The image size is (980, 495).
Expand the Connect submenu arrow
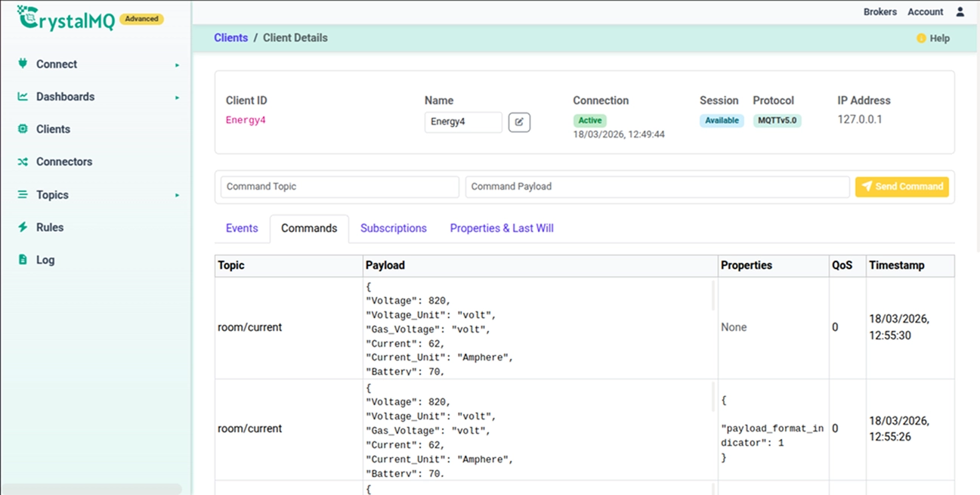(x=178, y=65)
